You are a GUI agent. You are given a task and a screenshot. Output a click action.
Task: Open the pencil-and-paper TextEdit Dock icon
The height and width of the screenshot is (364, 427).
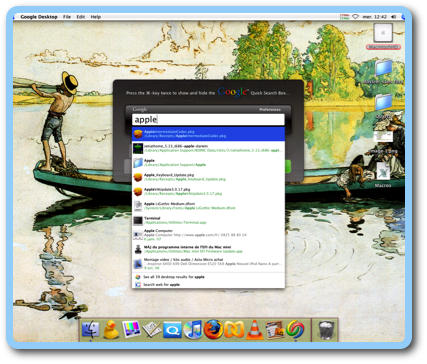tap(152, 329)
